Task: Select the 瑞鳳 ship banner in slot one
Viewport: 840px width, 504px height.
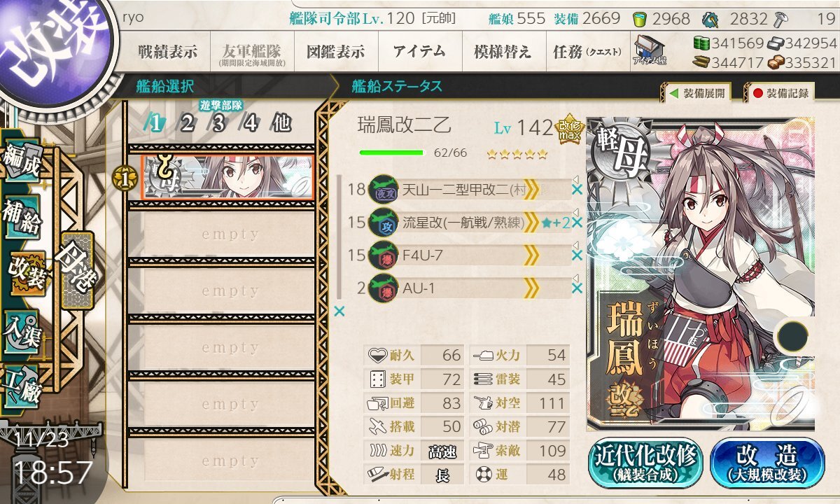Action: tap(227, 177)
